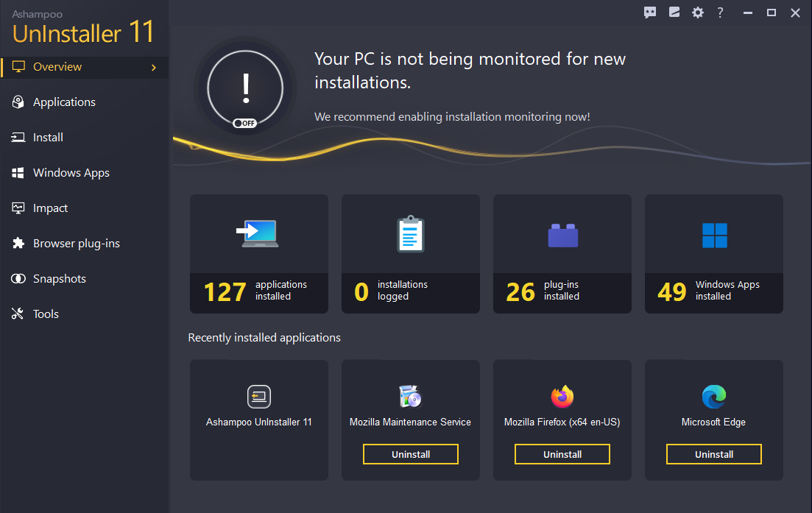The height and width of the screenshot is (513, 812).
Task: Click the Mozilla Firefox icon
Action: (562, 397)
